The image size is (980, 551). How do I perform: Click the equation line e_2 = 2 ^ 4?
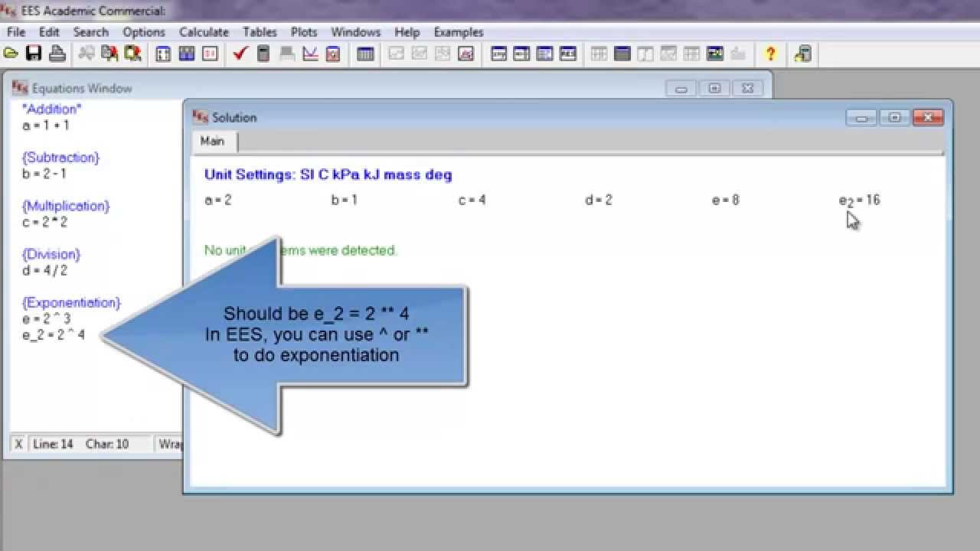click(x=54, y=334)
